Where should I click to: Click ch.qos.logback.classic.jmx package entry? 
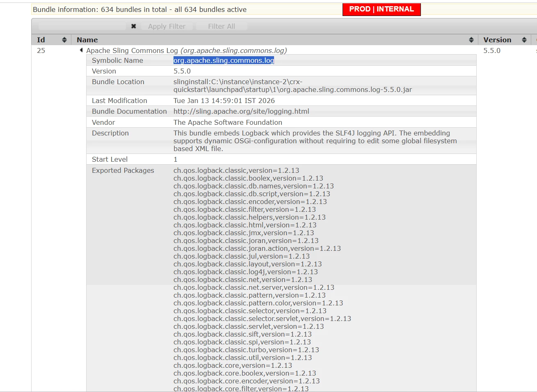[x=244, y=233]
